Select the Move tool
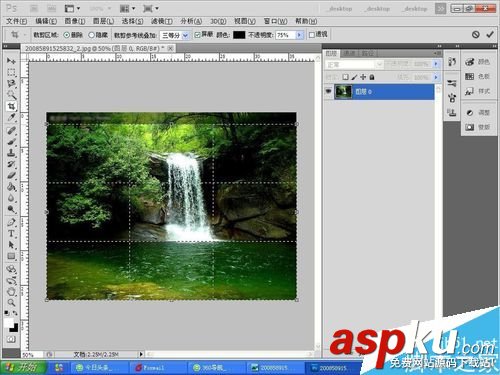Screen dimensions: 500x375 coord(11,61)
